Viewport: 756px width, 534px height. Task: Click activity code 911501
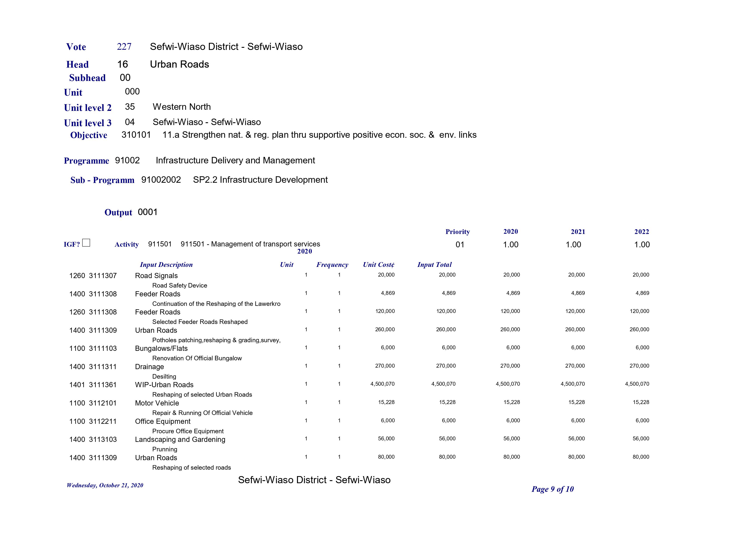[x=160, y=244]
